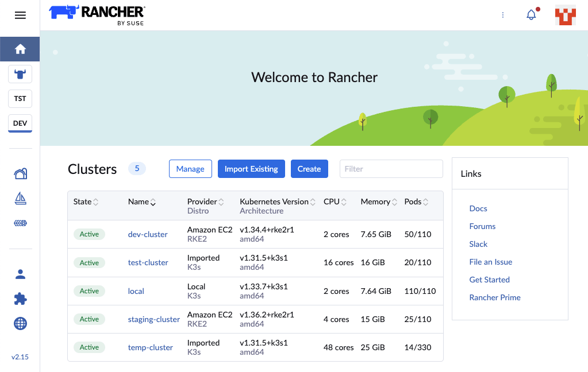Click the 25/110 pods value

(418, 319)
